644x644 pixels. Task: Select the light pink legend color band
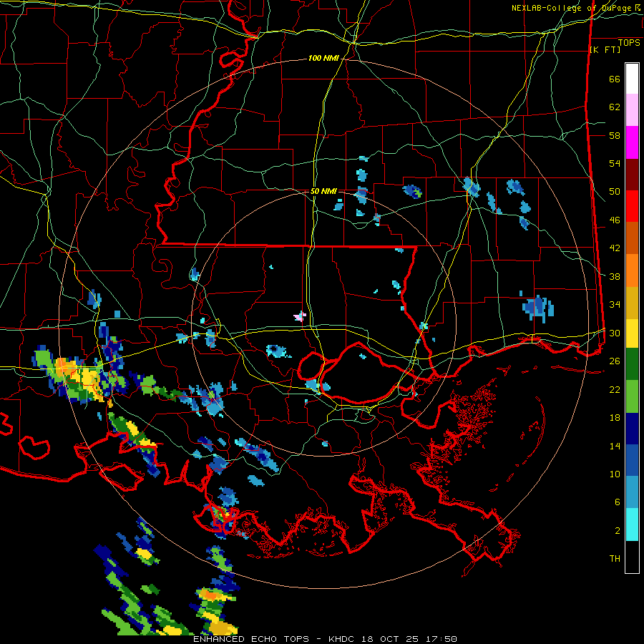tap(632, 110)
